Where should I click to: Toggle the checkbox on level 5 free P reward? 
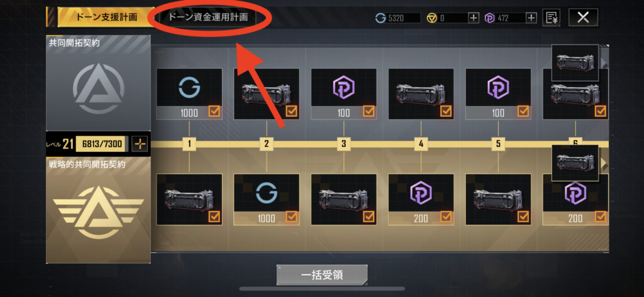(523, 111)
